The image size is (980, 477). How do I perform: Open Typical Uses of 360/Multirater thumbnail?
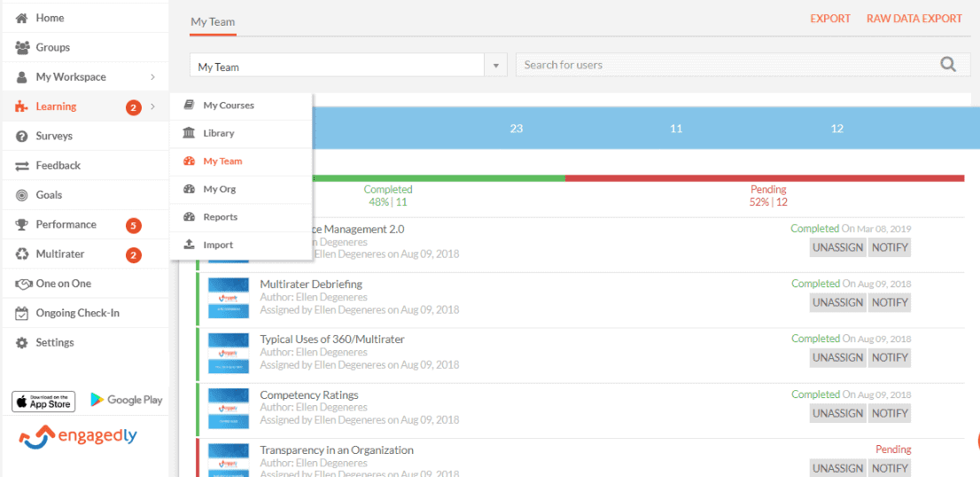pos(228,354)
